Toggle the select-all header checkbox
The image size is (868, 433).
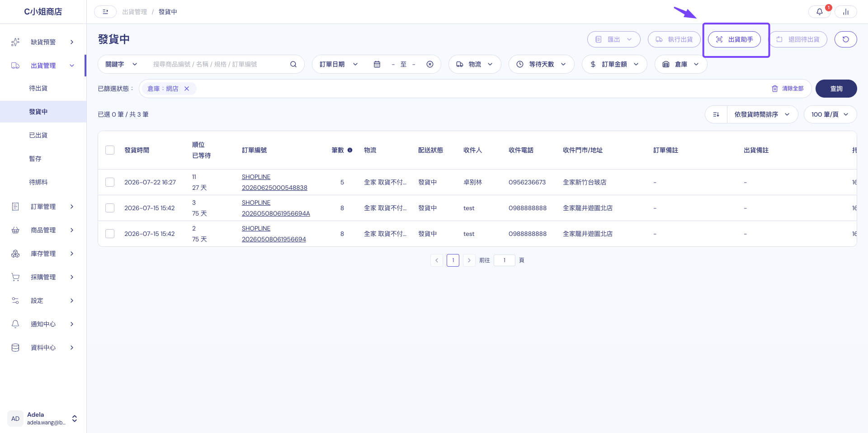click(110, 150)
